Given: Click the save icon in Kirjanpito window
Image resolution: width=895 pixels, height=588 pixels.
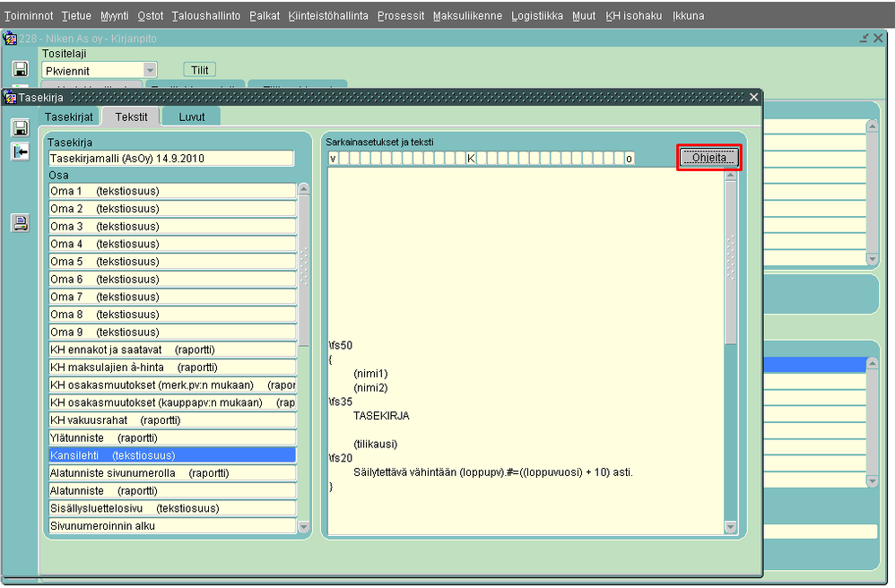Looking at the screenshot, I should tap(21, 69).
